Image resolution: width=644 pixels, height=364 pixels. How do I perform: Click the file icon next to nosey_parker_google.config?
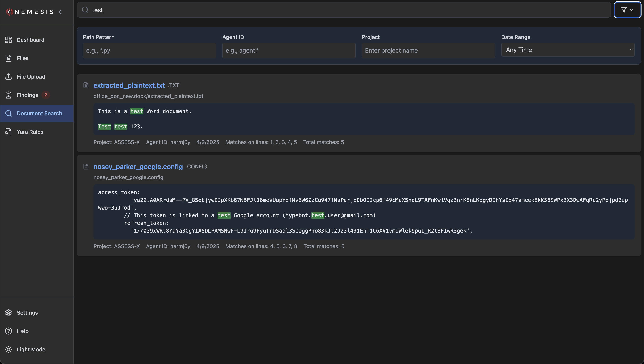[x=86, y=167]
